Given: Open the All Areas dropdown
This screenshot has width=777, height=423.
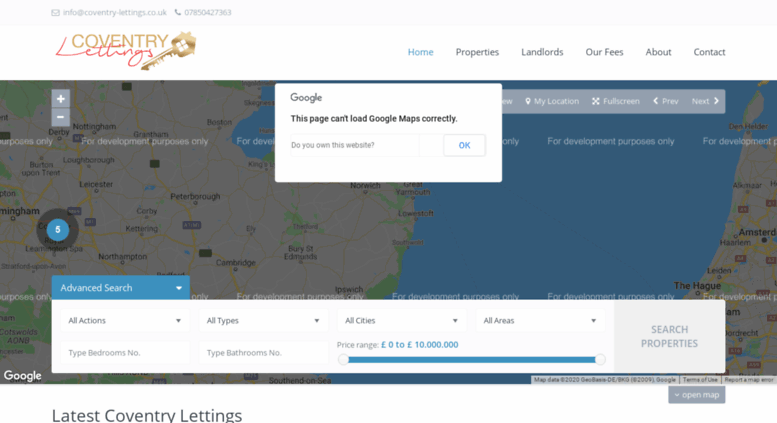Looking at the screenshot, I should click(x=540, y=320).
